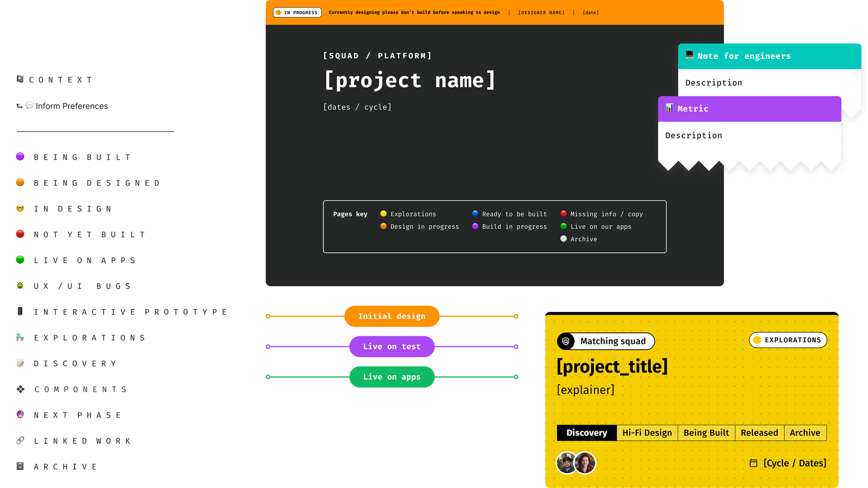Screen dimensions: 868x488
Task: Click the calendar icon beside [Cycle / Dates]
Action: click(x=753, y=463)
